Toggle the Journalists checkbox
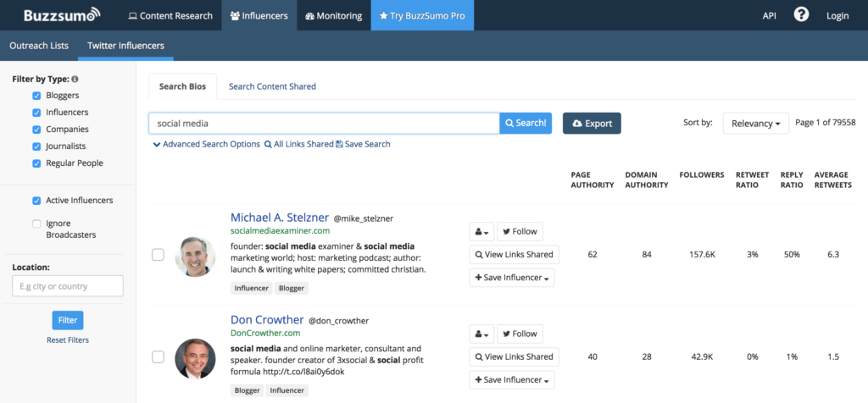868x403 pixels. [x=36, y=147]
